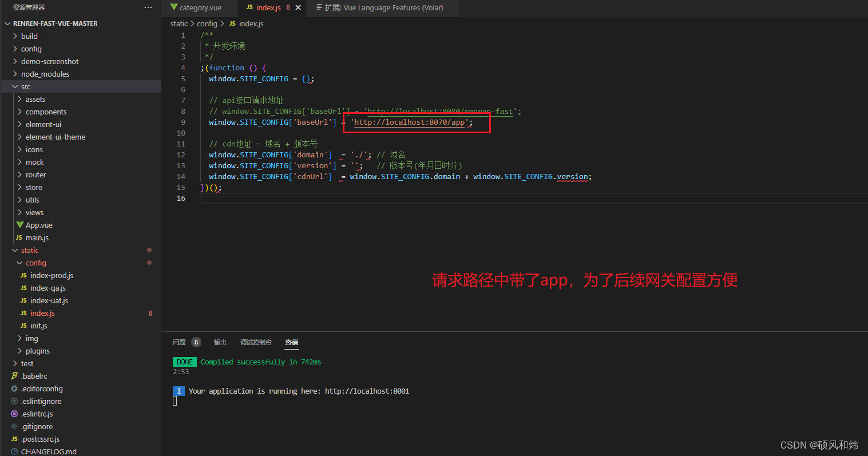Click the JS icon beside index-qa.js
Viewport: 868px width, 456px height.
pos(23,288)
